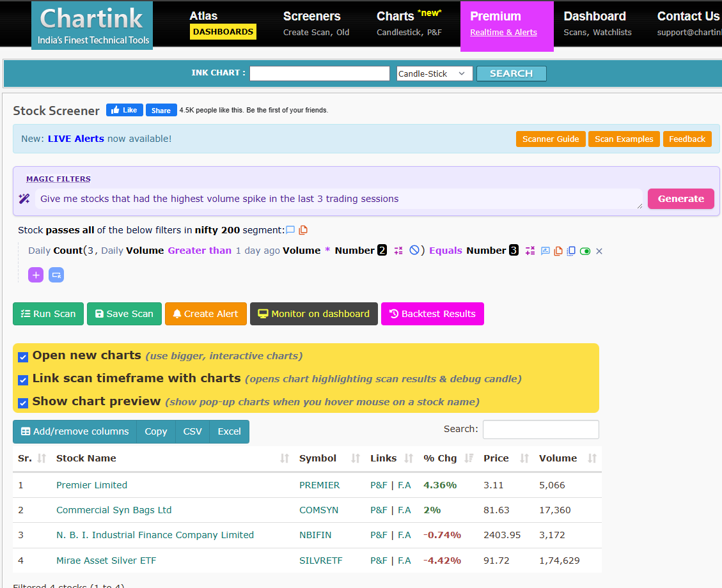Open the Scanner Guide

550,139
